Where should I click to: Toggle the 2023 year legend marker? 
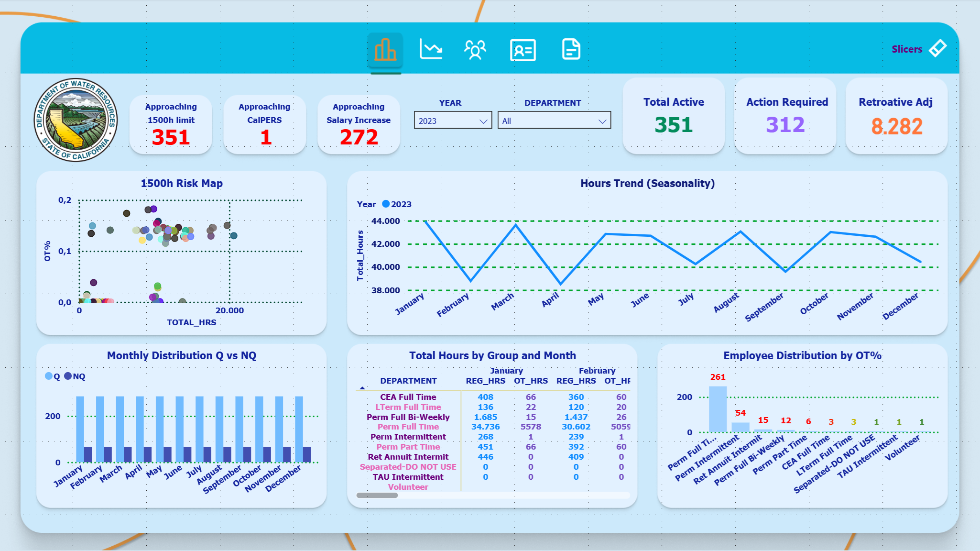coord(386,204)
